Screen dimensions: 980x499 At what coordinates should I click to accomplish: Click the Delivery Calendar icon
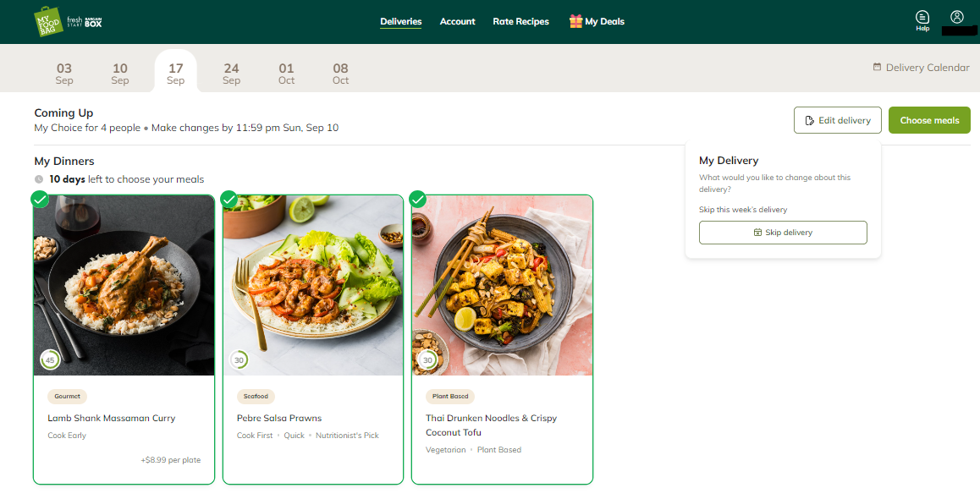pos(877,67)
